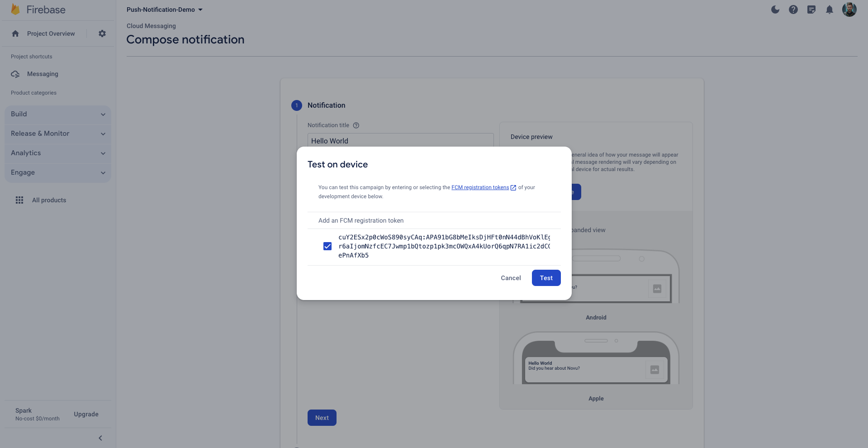The image size is (868, 448).
Task: Click the Messaging cloud icon
Action: click(15, 74)
